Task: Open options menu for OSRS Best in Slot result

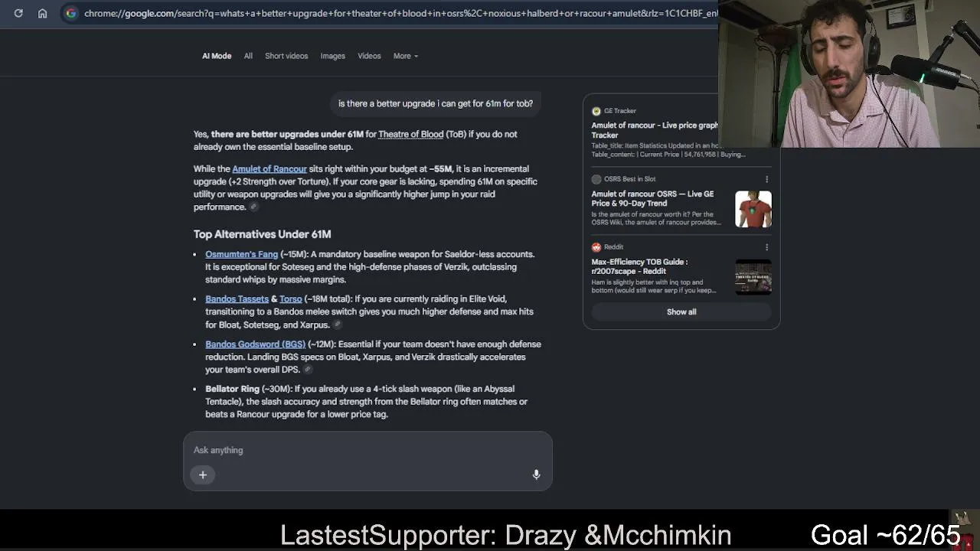Action: pos(766,179)
